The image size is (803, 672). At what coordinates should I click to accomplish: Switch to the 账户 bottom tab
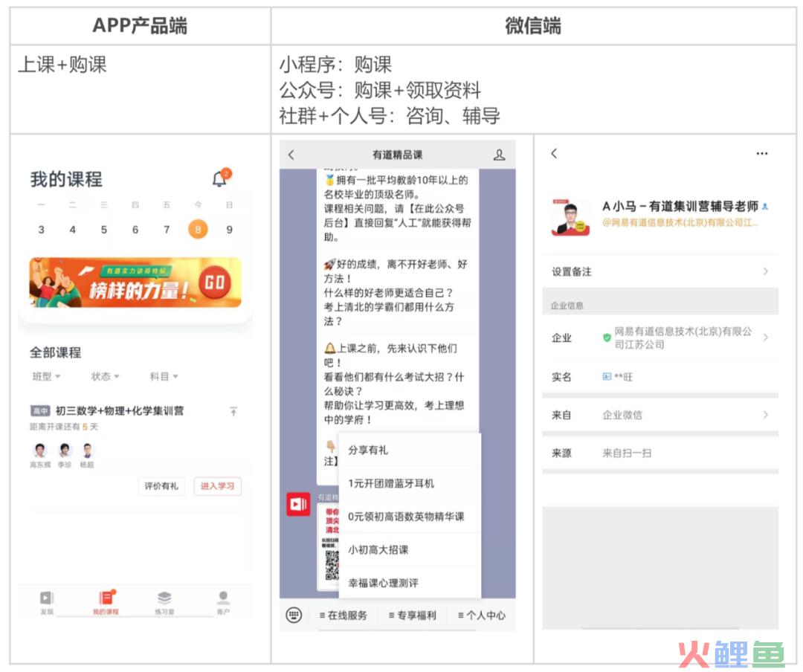(x=223, y=602)
